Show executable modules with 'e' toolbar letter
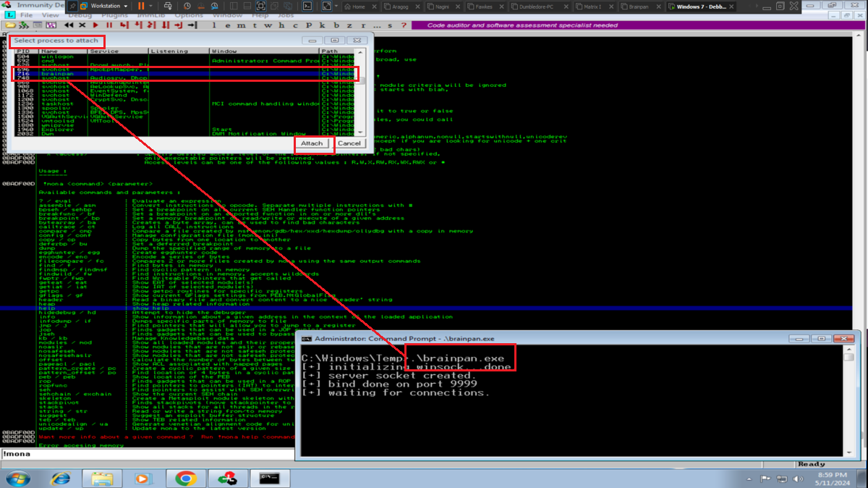 coord(228,25)
